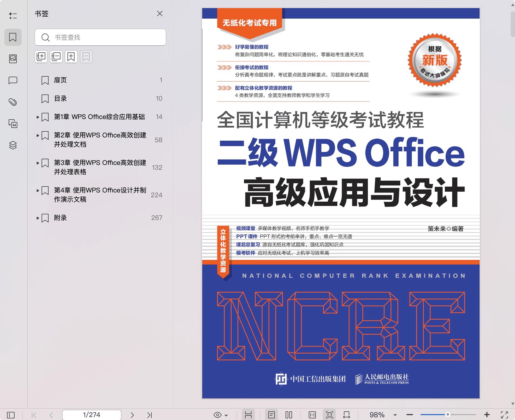
Task: Zoom in with the plus button
Action: pos(487,415)
